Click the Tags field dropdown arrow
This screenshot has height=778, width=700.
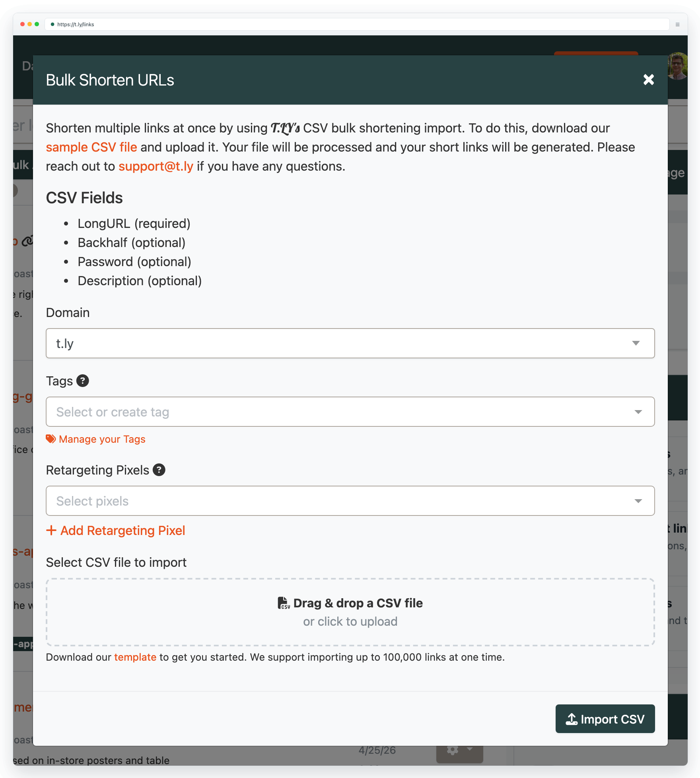coord(638,412)
